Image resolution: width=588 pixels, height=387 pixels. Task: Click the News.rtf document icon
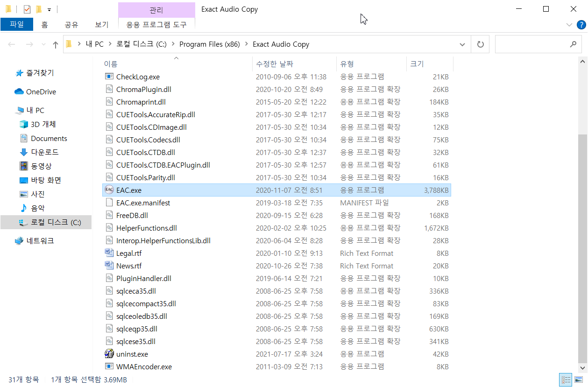tap(109, 266)
